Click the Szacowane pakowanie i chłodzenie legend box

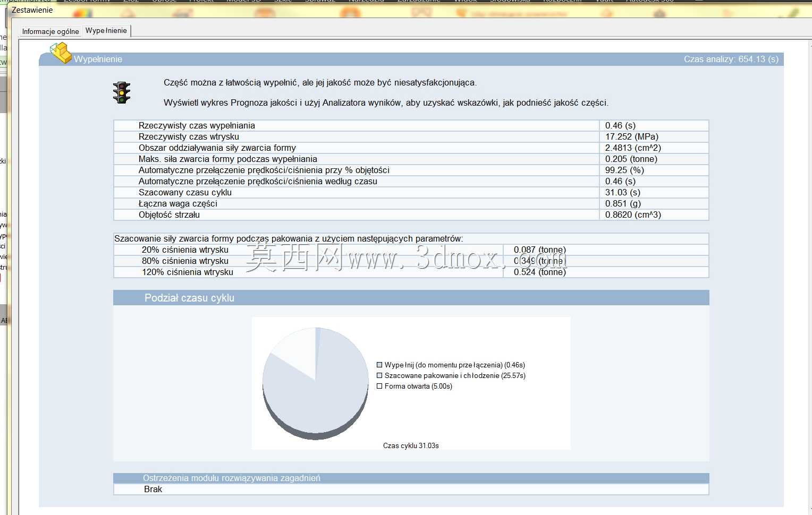point(379,375)
